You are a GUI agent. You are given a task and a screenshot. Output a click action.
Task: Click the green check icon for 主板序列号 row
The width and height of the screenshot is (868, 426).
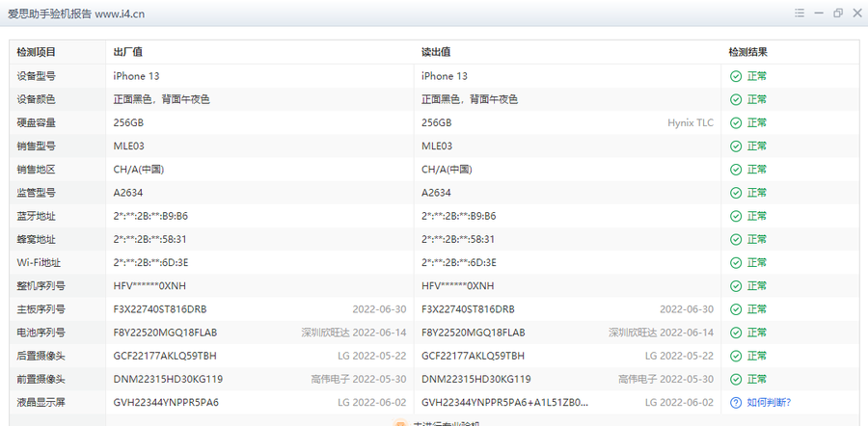click(x=736, y=309)
